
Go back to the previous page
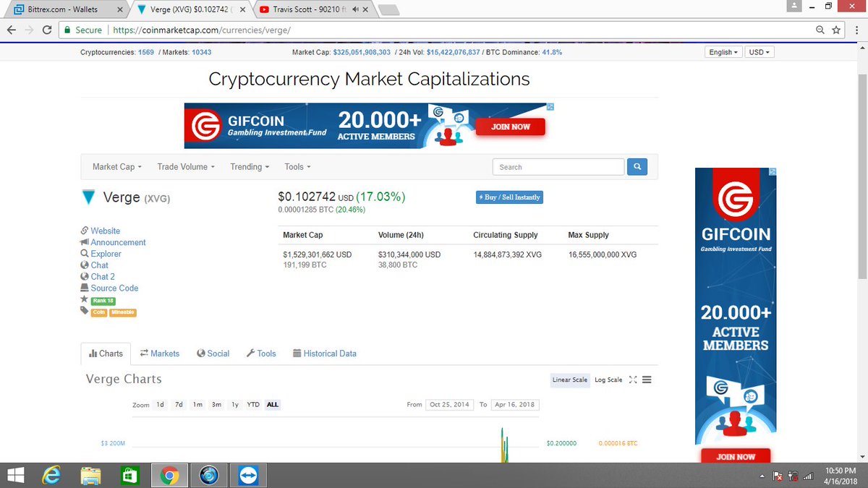click(x=11, y=30)
